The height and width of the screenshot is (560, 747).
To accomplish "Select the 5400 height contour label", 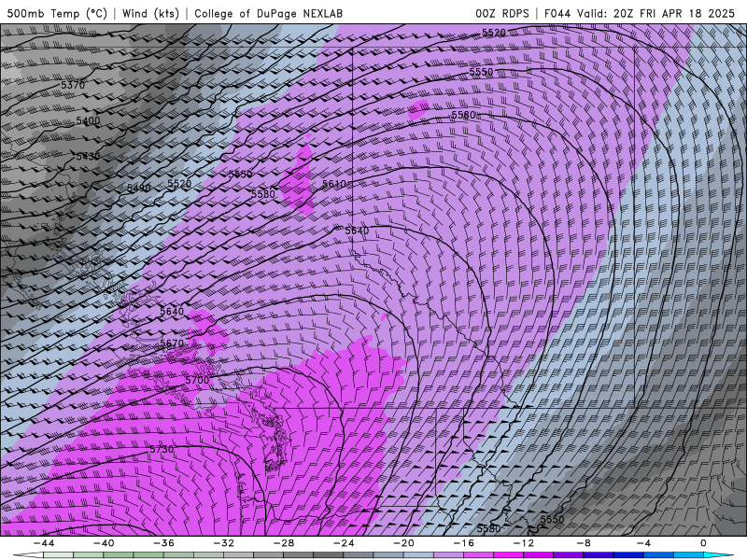I will point(88,120).
